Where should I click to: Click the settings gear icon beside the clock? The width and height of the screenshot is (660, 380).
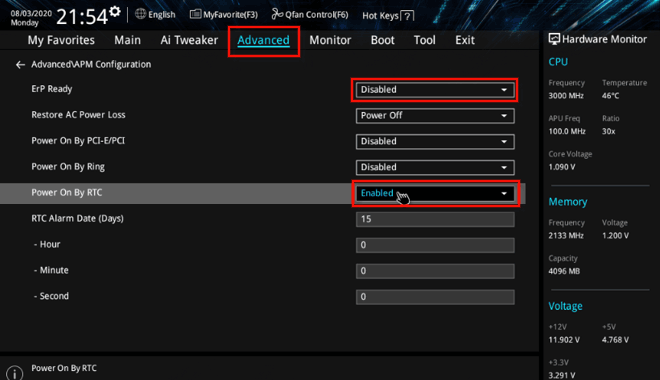coord(114,12)
